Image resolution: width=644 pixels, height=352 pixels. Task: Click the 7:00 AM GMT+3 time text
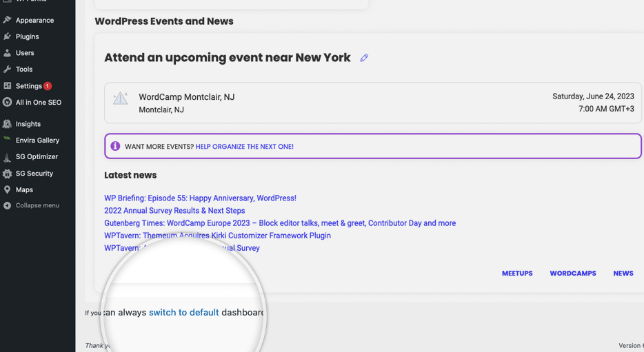click(606, 109)
